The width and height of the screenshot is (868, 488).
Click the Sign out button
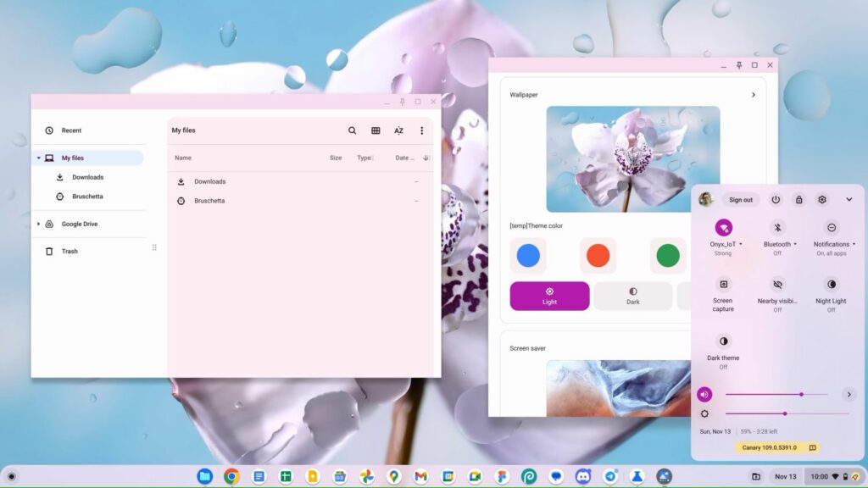pos(741,200)
